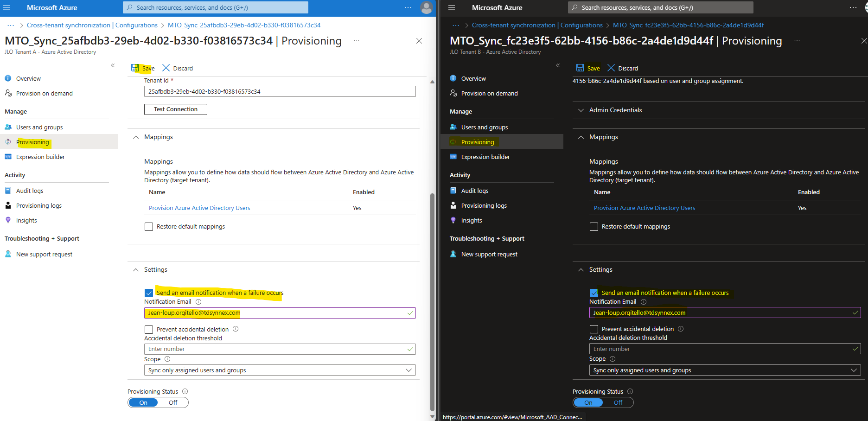This screenshot has height=421, width=868.
Task: Set Provisioning Status to On in Tenant A
Action: 143,402
